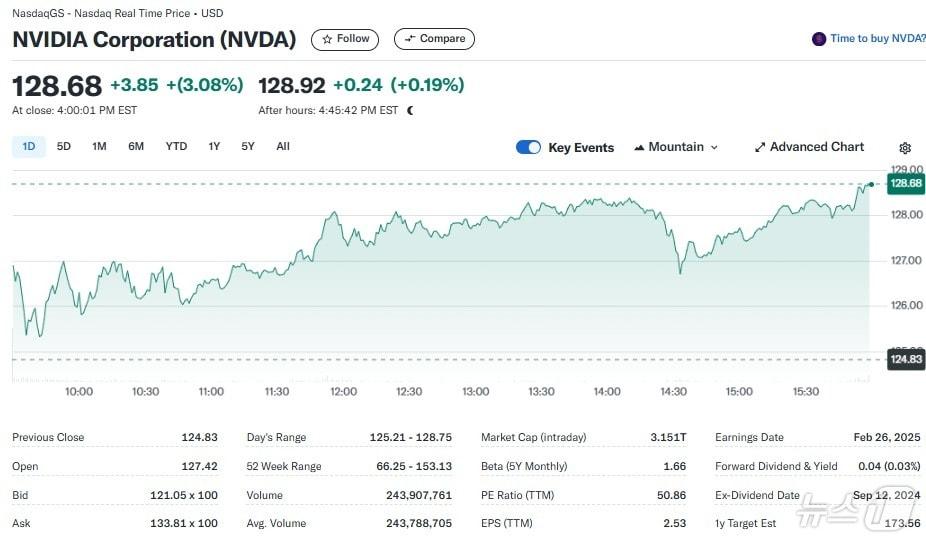Click the Advanced Chart link
926x543 pixels.
pyautogui.click(x=816, y=147)
